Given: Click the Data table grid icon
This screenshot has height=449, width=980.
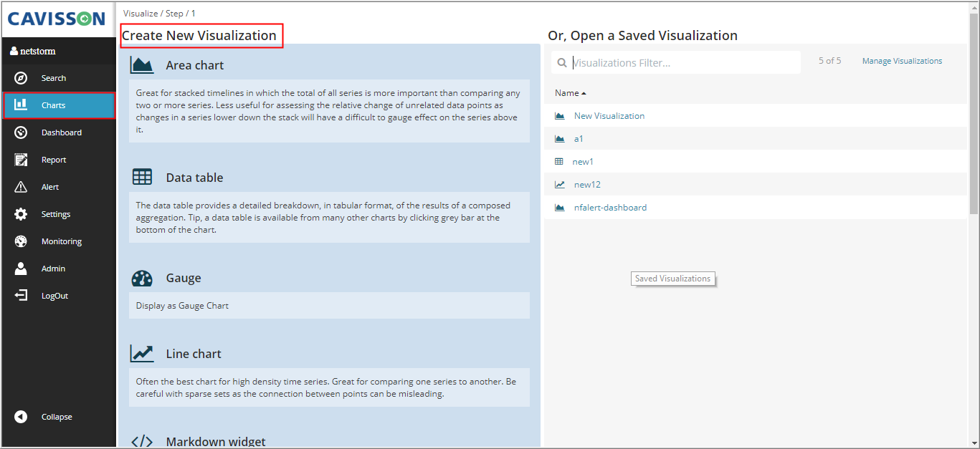Looking at the screenshot, I should [142, 178].
